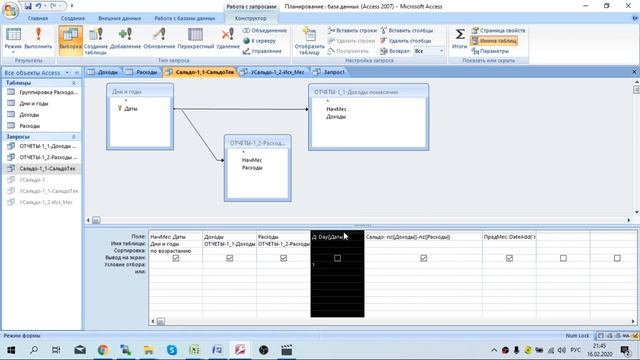Open Excel from the taskbar
This screenshot has height=360, width=640.
click(x=195, y=350)
